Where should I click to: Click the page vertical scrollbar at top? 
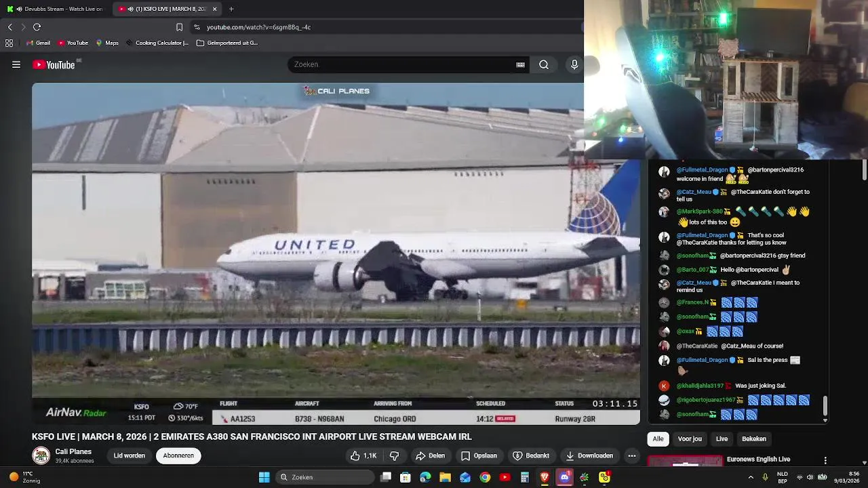(864, 169)
